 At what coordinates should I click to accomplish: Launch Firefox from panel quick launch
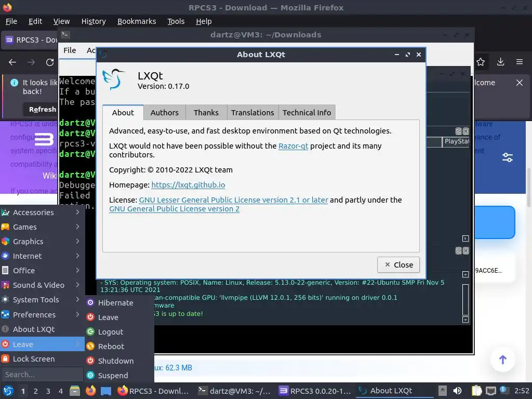pos(90,391)
